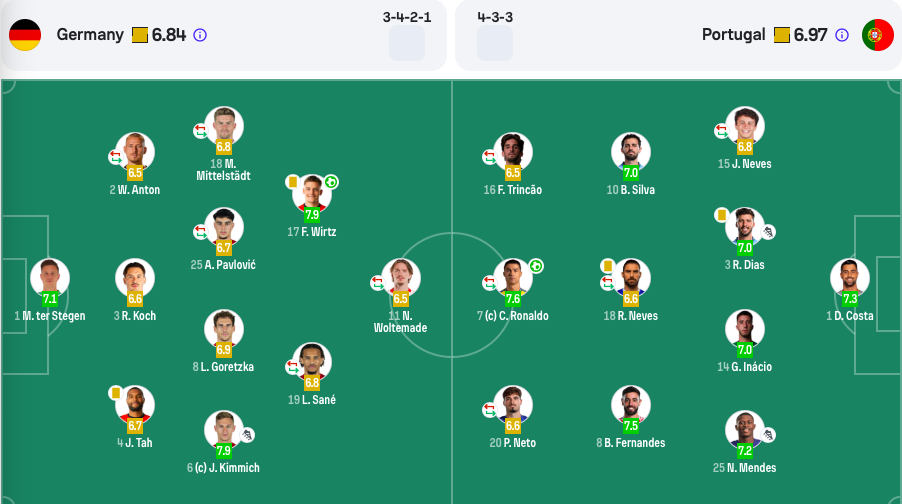The width and height of the screenshot is (902, 504).
Task: Click the assist boot icon on J. Kimmich
Action: [x=247, y=435]
